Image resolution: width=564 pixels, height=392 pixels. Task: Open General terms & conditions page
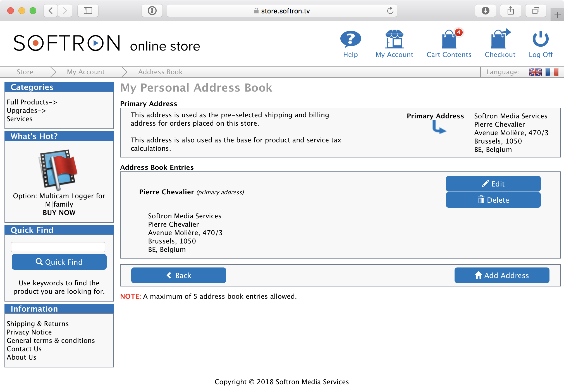tap(51, 341)
